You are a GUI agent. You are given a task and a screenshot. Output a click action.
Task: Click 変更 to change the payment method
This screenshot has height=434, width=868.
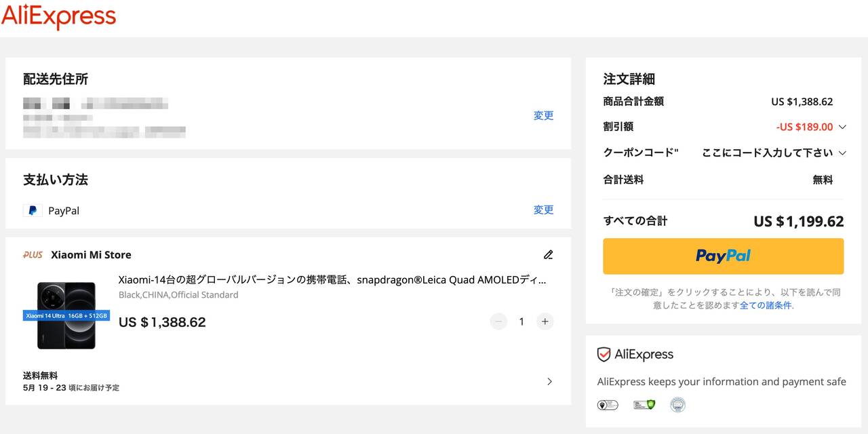543,210
